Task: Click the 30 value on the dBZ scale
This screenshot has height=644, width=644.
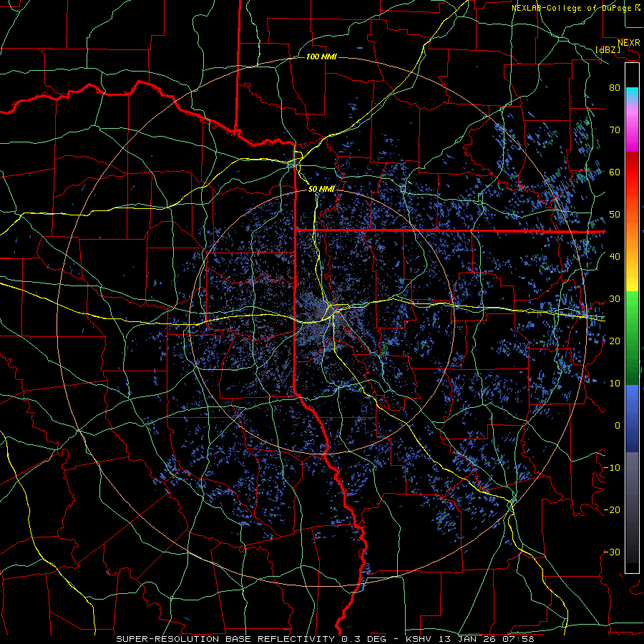Action: (x=615, y=298)
